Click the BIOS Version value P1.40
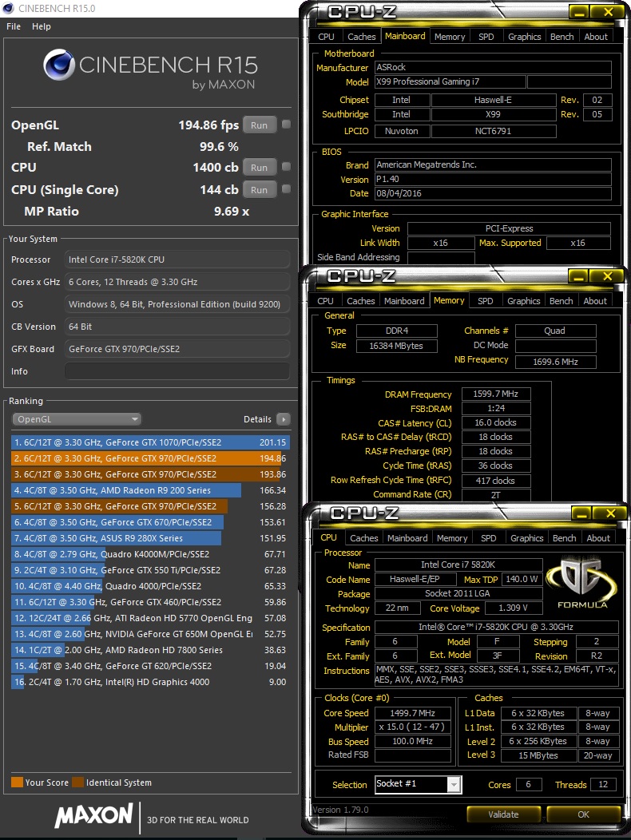This screenshot has height=840, width=631. click(x=494, y=179)
